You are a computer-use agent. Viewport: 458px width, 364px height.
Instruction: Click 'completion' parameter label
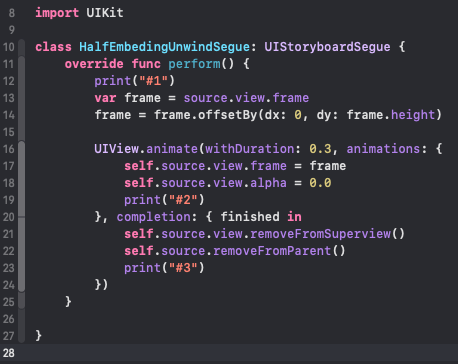click(153, 217)
